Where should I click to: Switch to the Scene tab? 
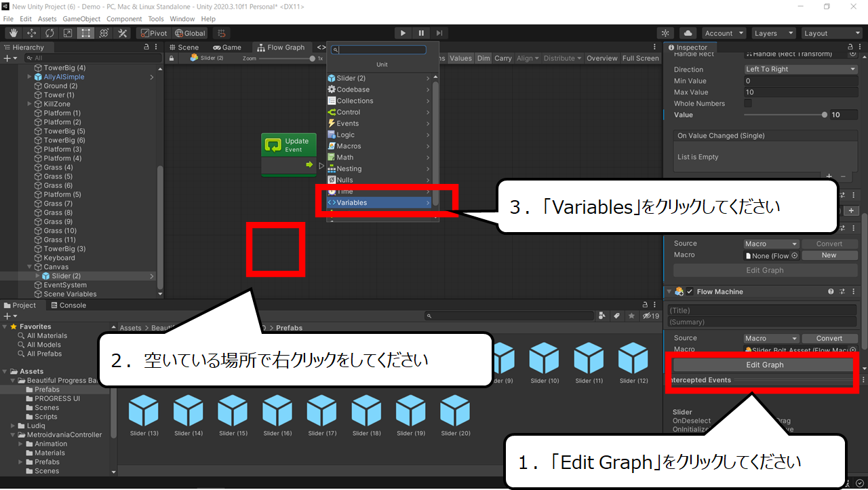tap(184, 48)
